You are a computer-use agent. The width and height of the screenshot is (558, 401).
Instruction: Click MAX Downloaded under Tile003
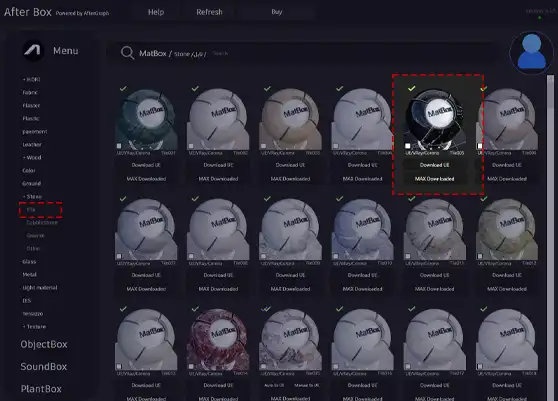[290, 179]
